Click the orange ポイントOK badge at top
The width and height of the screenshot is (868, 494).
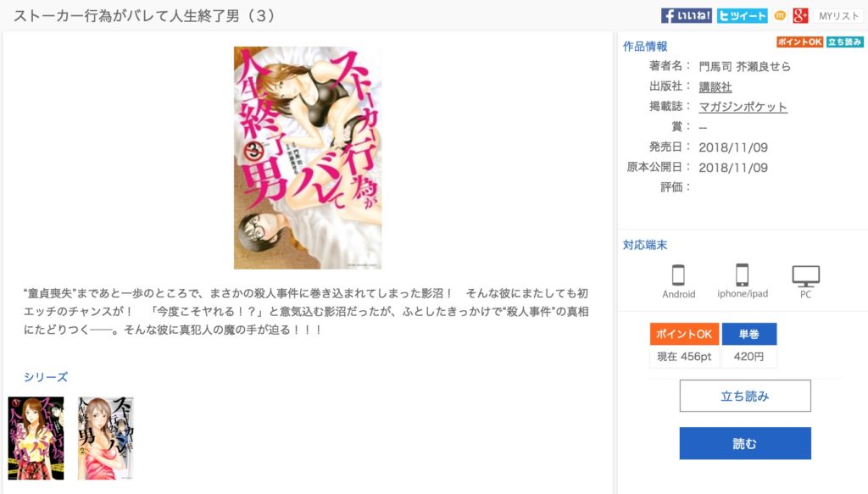click(799, 42)
